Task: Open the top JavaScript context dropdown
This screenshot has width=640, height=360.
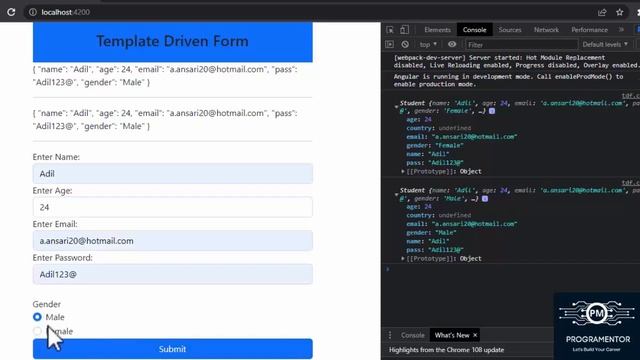Action: 428,44
